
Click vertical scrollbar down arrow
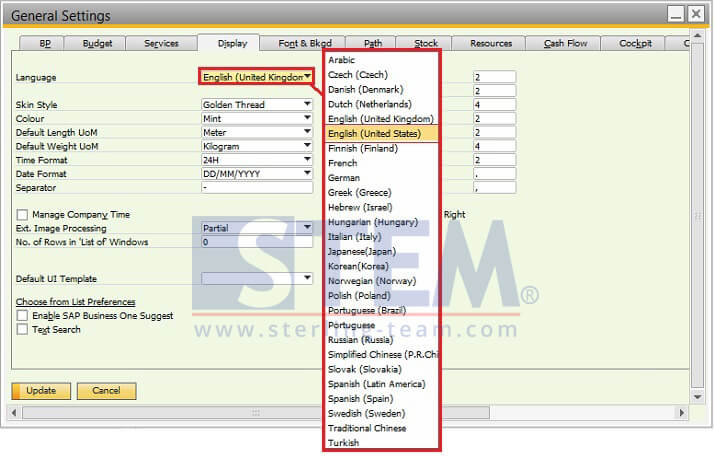point(697,397)
